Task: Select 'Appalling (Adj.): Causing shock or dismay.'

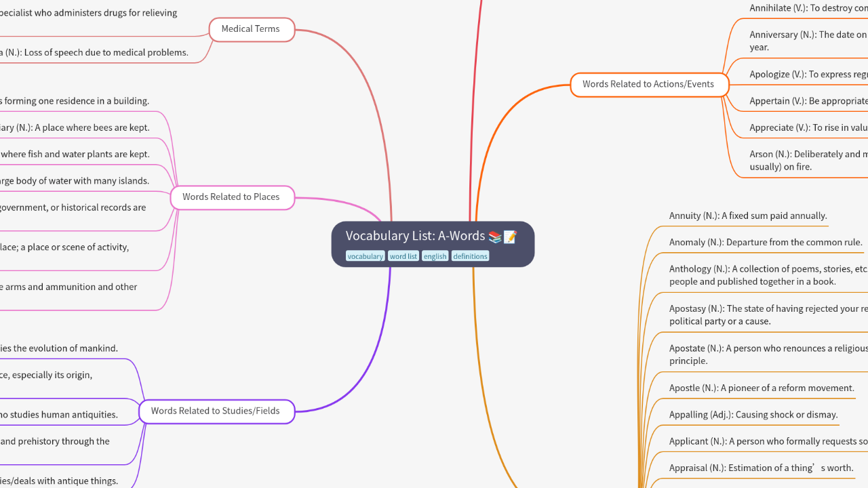Action: pyautogui.click(x=753, y=415)
